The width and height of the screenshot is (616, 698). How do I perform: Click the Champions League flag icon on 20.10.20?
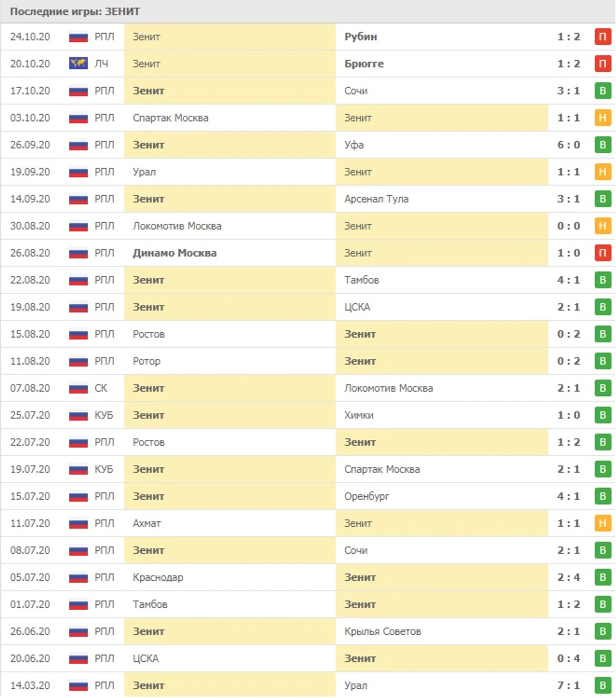pos(78,63)
